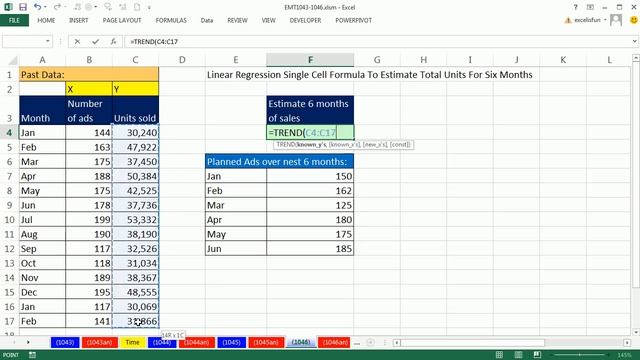Viewport: 640px width, 360px height.
Task: Click the zoom slider in status bar
Action: pos(580,355)
